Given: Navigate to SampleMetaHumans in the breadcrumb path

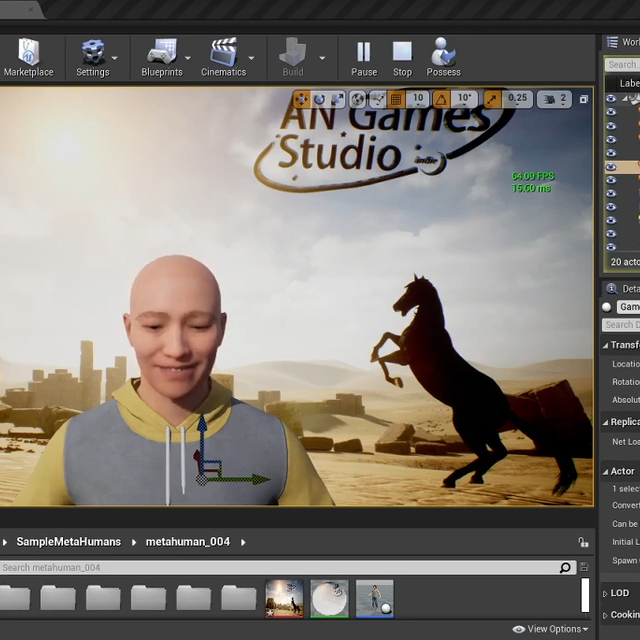Looking at the screenshot, I should (68, 542).
